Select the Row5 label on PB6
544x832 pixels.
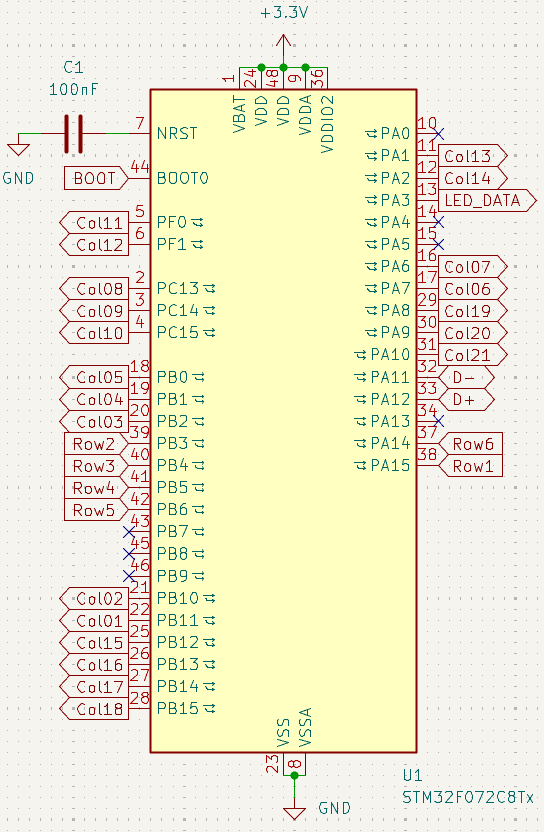[96, 509]
